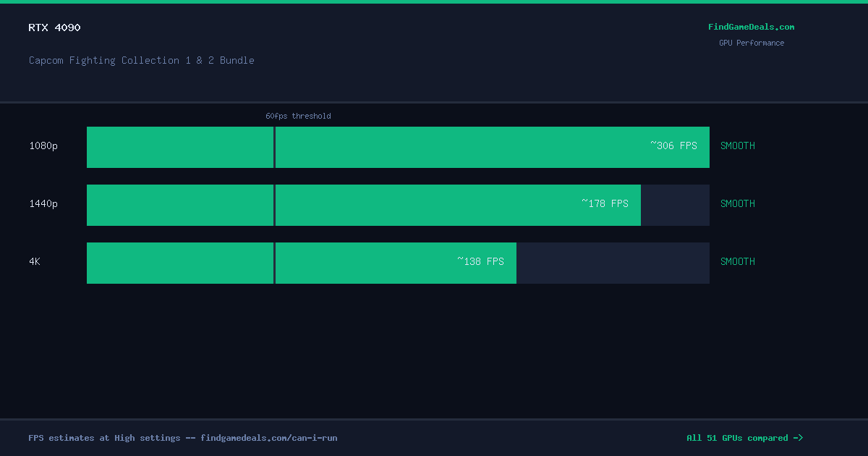The width and height of the screenshot is (868, 456).
Task: Click the FPS estimates at High settings note
Action: coord(183,438)
